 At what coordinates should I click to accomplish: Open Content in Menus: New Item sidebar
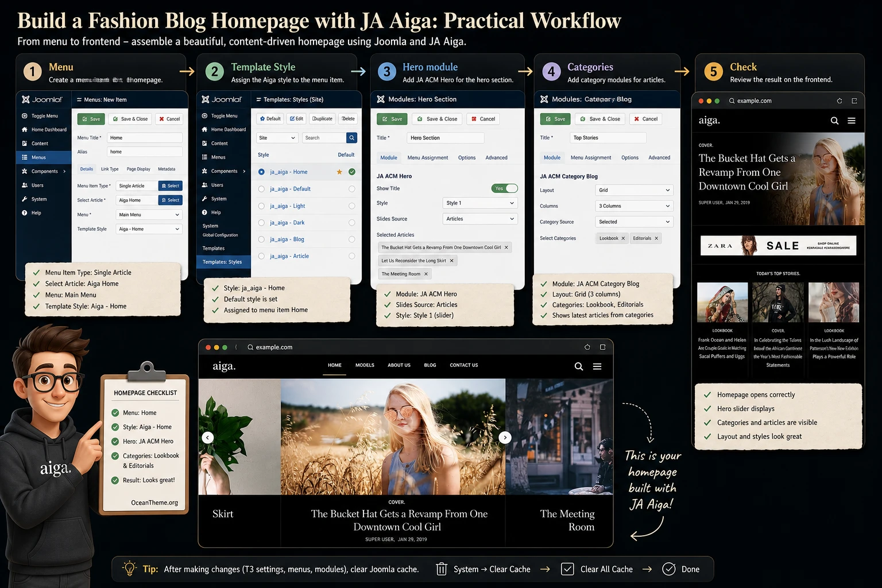tap(35, 144)
